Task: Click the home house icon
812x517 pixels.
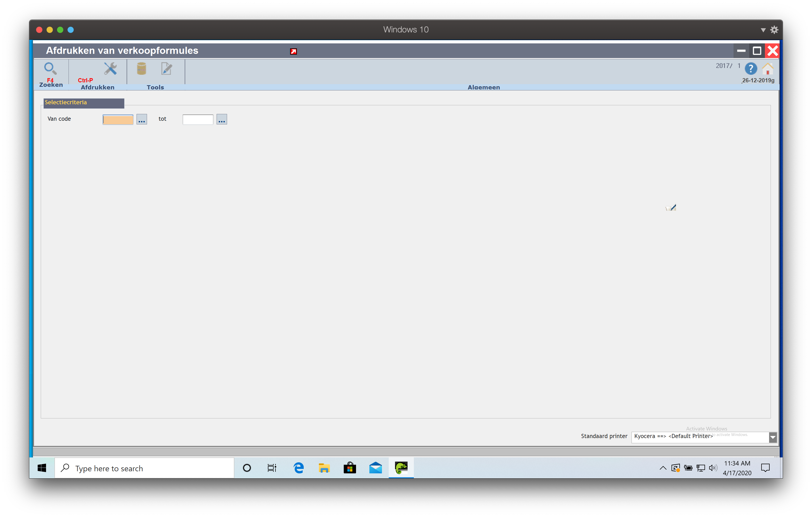Action: (x=768, y=69)
